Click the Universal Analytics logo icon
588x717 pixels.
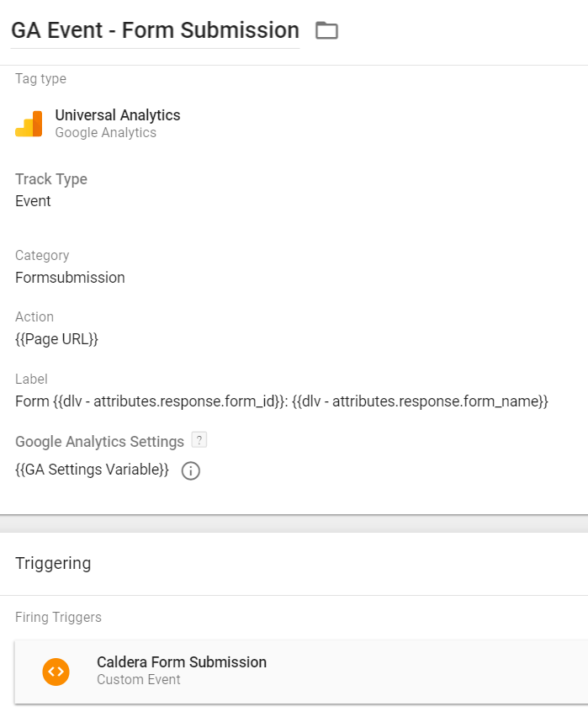coord(29,124)
